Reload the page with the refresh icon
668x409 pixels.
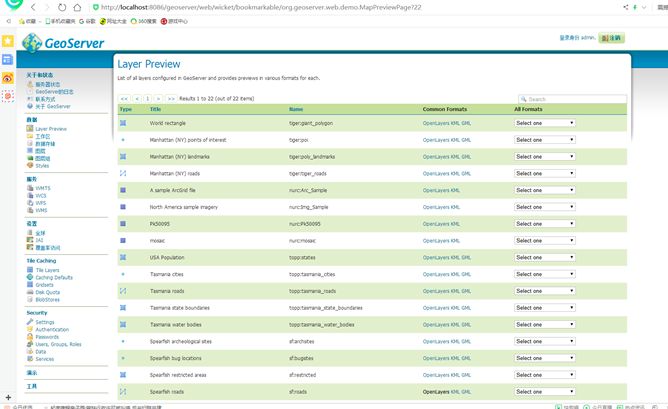(x=62, y=7)
